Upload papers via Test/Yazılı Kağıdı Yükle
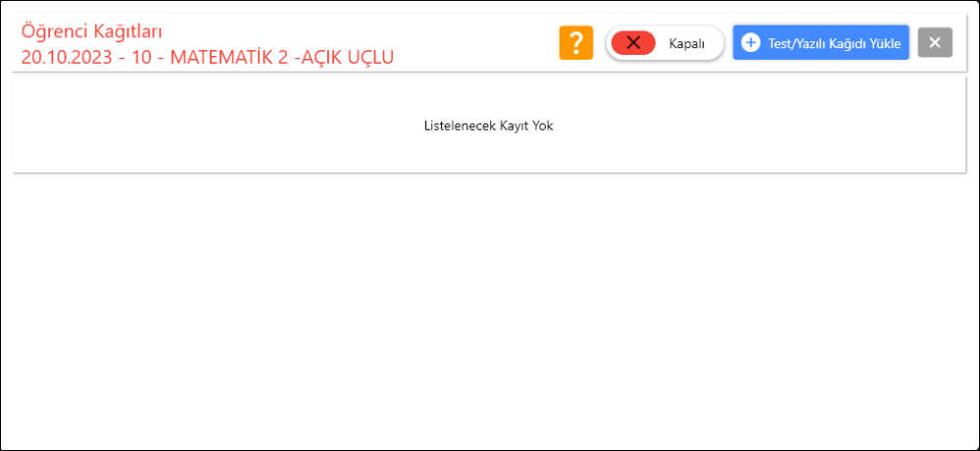The height and width of the screenshot is (451, 980). [x=820, y=42]
